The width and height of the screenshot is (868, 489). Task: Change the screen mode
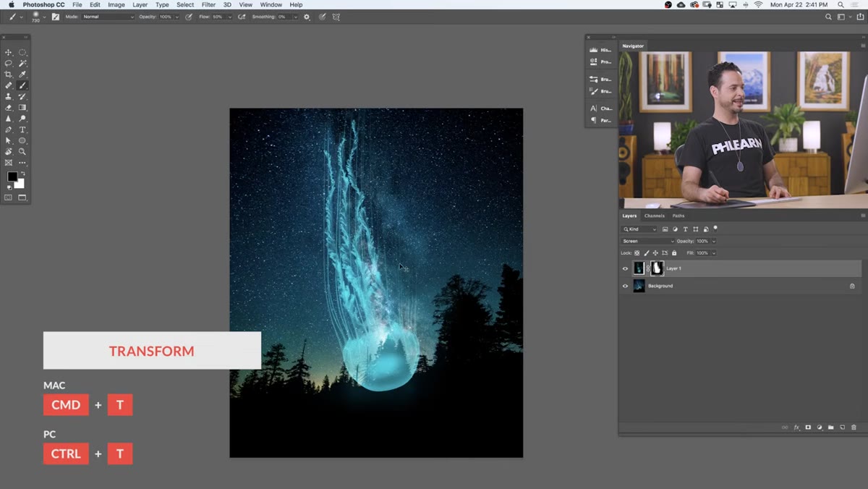click(22, 197)
